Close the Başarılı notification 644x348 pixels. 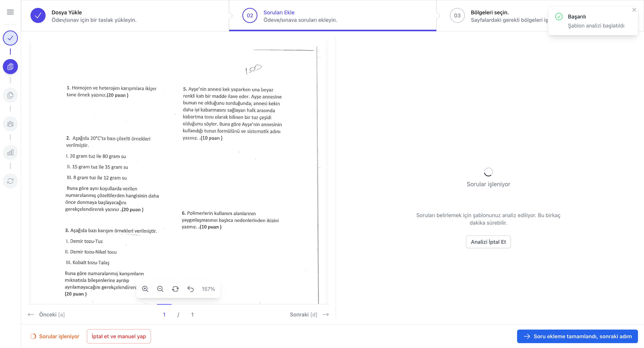[634, 10]
